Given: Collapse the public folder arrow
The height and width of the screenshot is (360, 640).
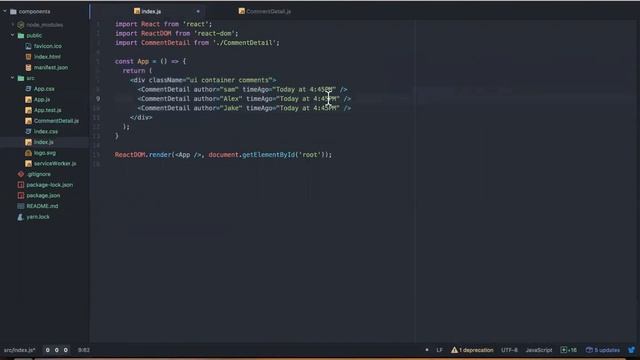Looking at the screenshot, I should pyautogui.click(x=13, y=36).
